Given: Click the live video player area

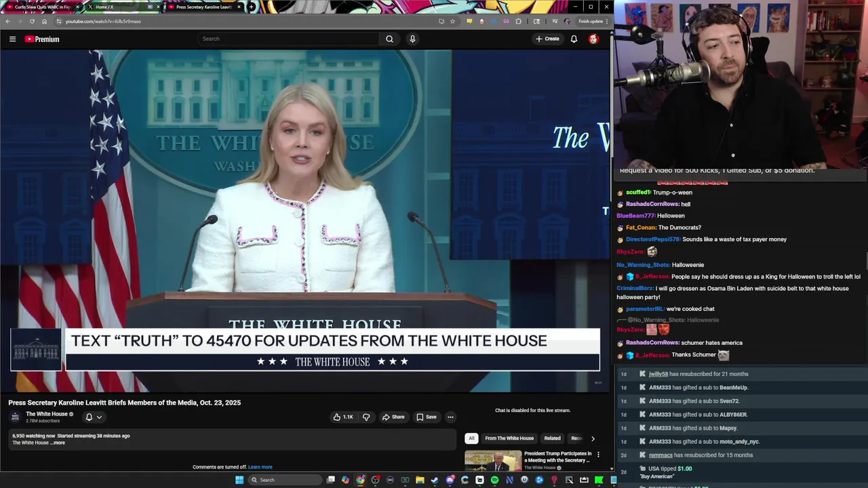Looking at the screenshot, I should [305, 221].
